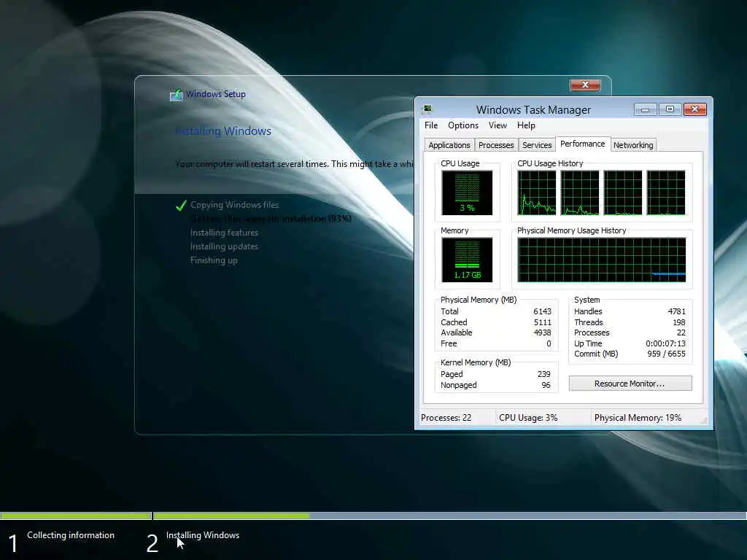
Task: Click the Installing updates step in Setup
Action: click(x=225, y=246)
